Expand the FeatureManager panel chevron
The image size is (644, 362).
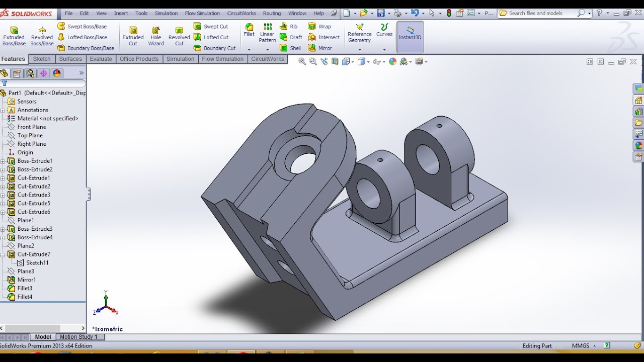point(82,73)
